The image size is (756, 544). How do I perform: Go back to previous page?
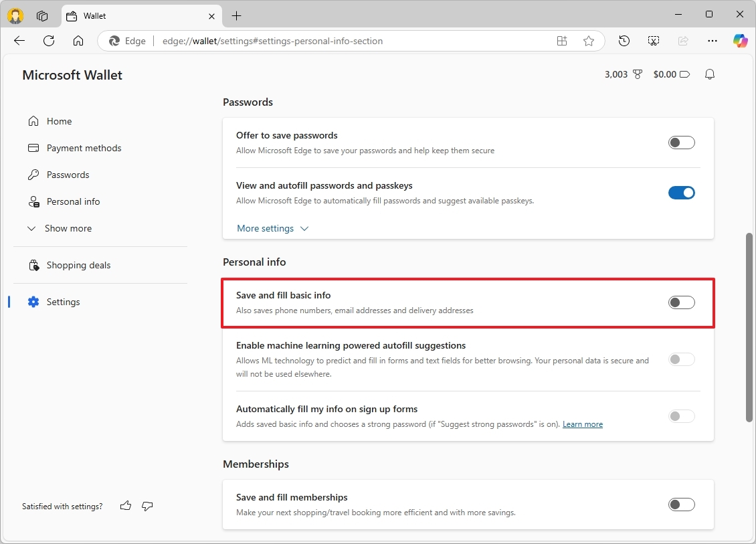pyautogui.click(x=19, y=41)
